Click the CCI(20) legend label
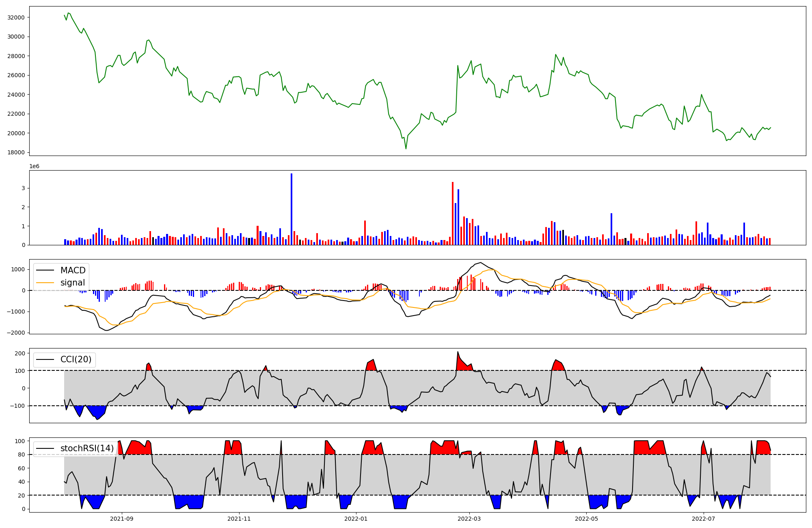 pyautogui.click(x=76, y=359)
